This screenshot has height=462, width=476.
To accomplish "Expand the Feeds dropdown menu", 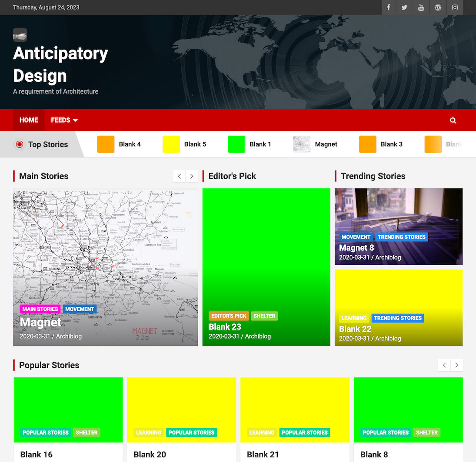I will click(64, 120).
